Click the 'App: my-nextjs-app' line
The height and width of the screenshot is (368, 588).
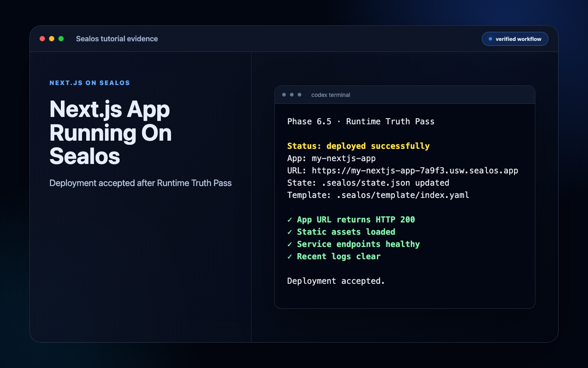[332, 158]
